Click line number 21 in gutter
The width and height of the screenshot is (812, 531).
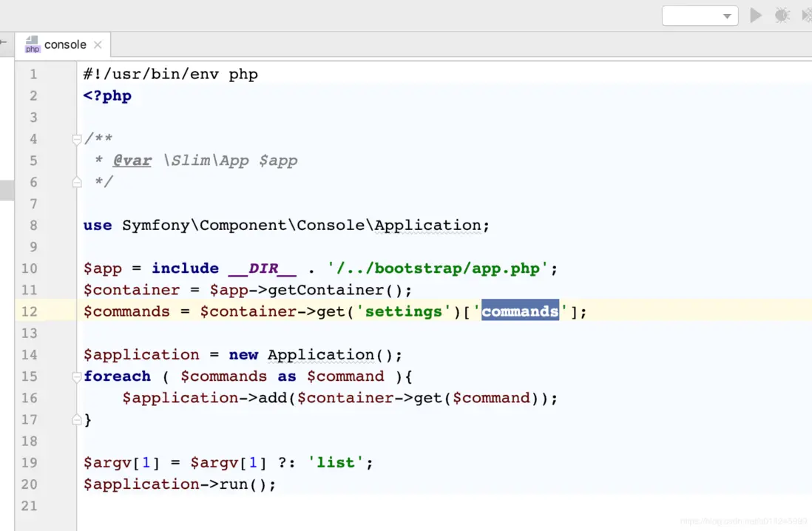tap(29, 506)
